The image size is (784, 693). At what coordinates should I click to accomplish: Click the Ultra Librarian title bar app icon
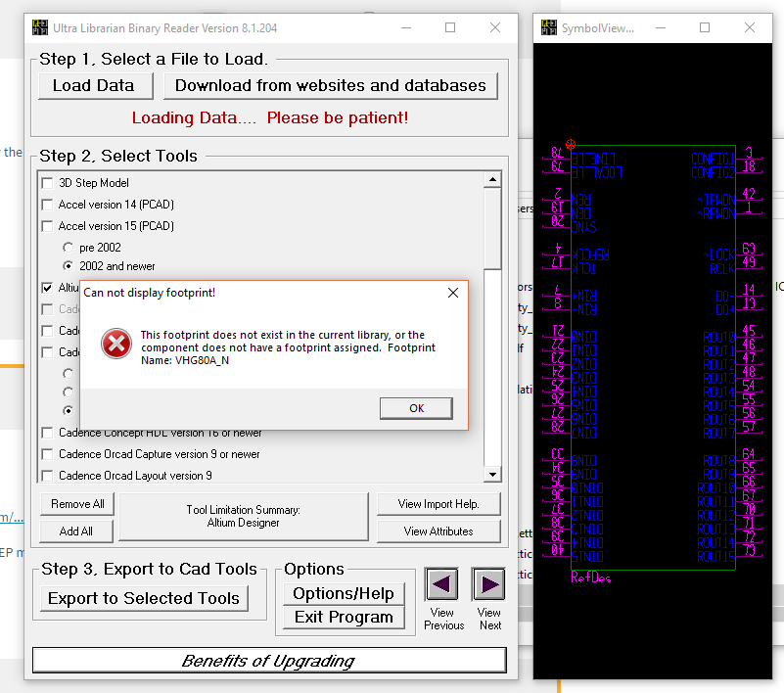pos(40,27)
